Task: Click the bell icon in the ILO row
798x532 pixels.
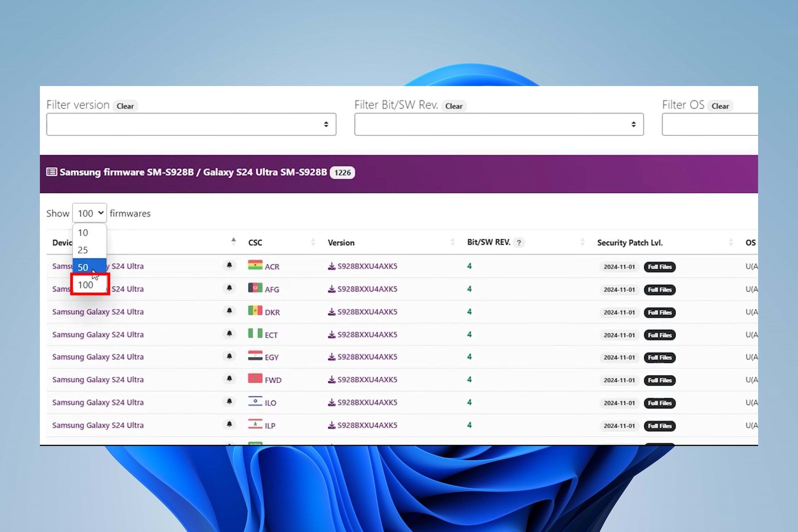Action: [x=229, y=401]
